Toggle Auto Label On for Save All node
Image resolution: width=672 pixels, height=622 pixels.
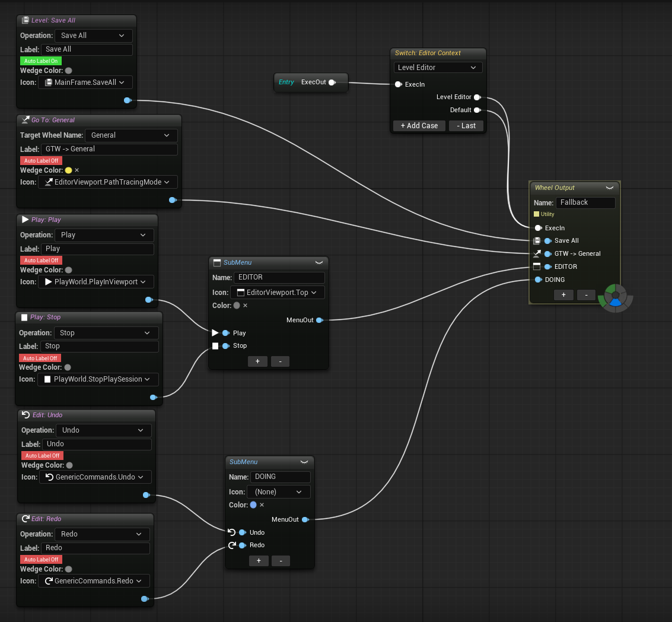pyautogui.click(x=40, y=61)
